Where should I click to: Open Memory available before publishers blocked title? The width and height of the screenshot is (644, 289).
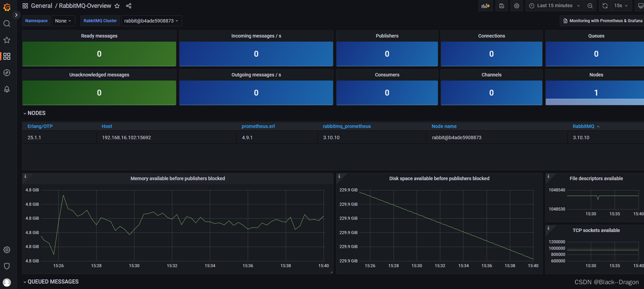coord(178,178)
